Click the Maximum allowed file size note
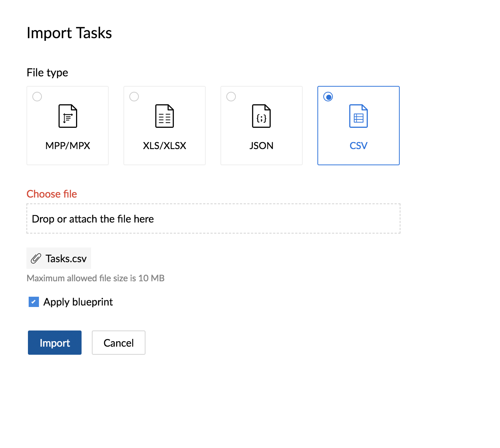The image size is (500, 448). pyautogui.click(x=96, y=278)
